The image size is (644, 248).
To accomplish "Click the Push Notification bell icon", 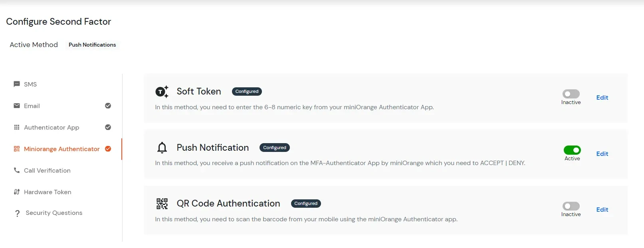I will coord(162,148).
